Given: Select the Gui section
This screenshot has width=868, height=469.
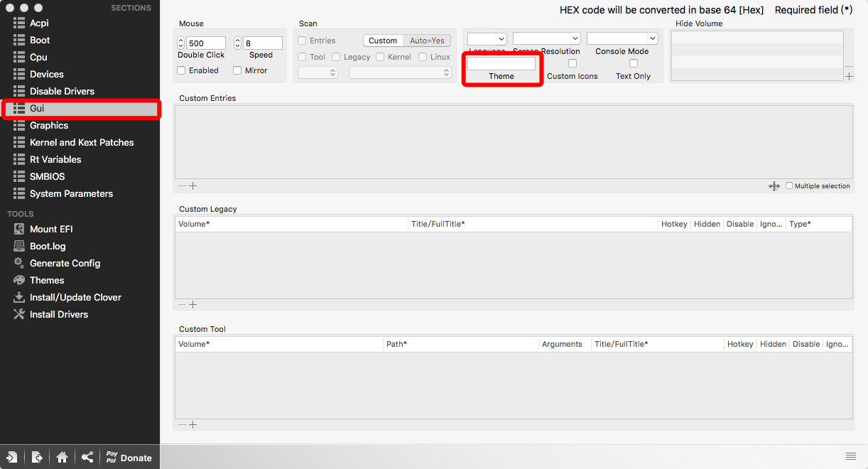Looking at the screenshot, I should (x=80, y=108).
